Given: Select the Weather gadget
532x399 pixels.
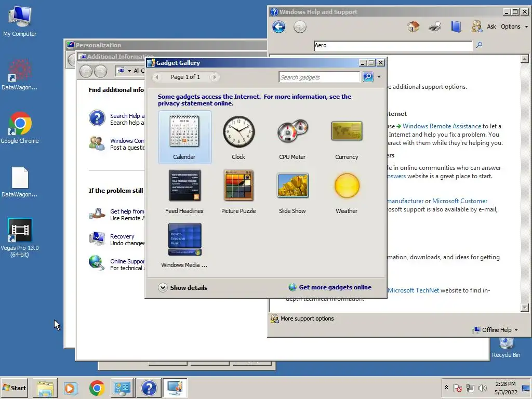Looking at the screenshot, I should coord(347,191).
